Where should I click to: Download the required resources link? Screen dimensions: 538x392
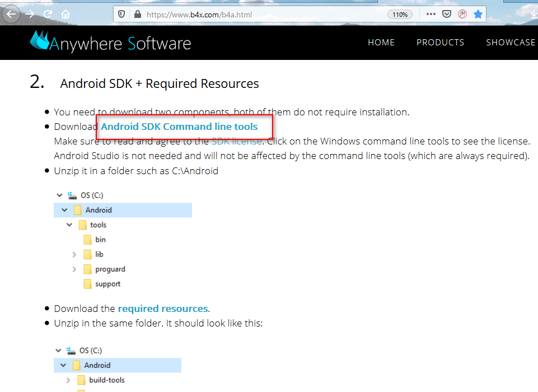(163, 309)
